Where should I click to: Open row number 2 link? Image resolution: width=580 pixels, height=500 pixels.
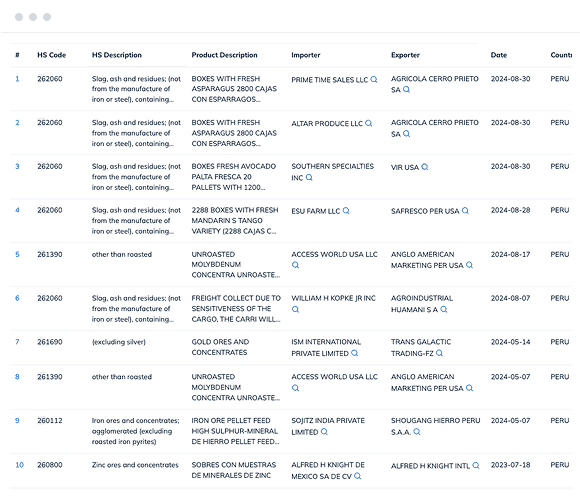click(x=17, y=122)
